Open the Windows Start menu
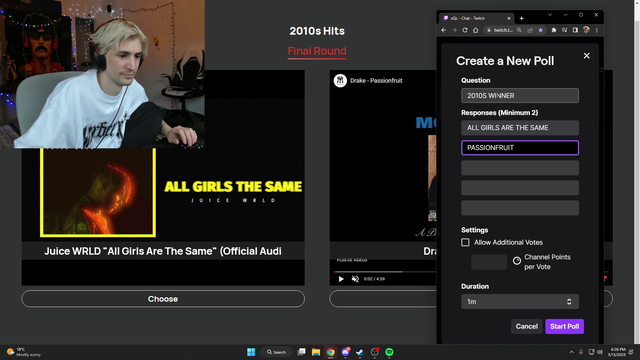The height and width of the screenshot is (360, 640). click(251, 352)
